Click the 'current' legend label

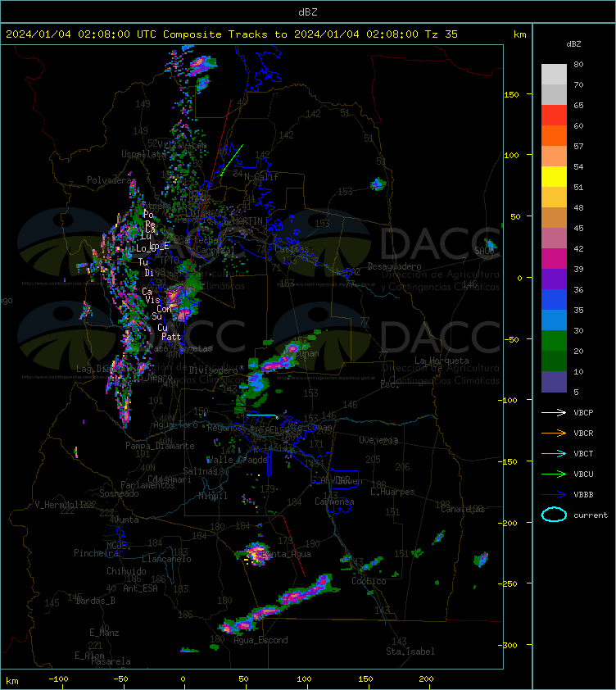[591, 515]
